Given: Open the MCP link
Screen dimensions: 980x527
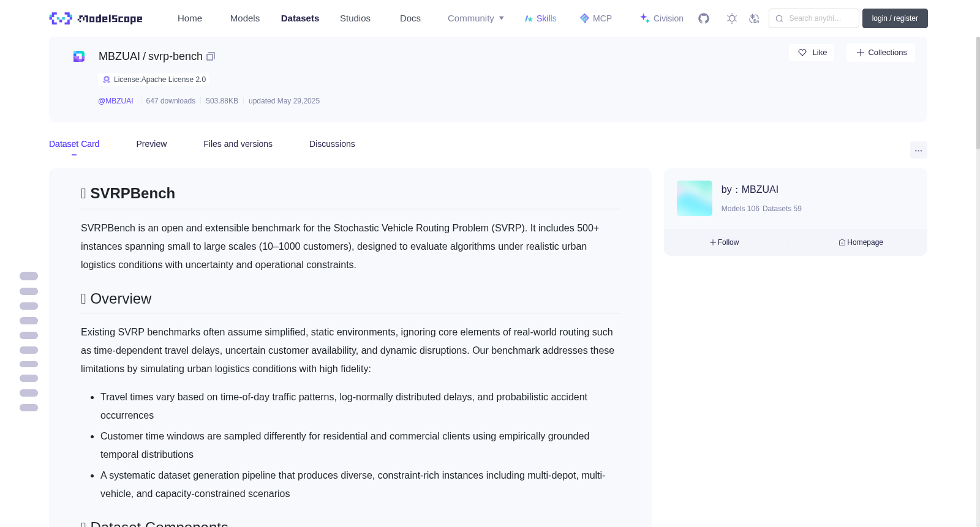Looking at the screenshot, I should (596, 18).
